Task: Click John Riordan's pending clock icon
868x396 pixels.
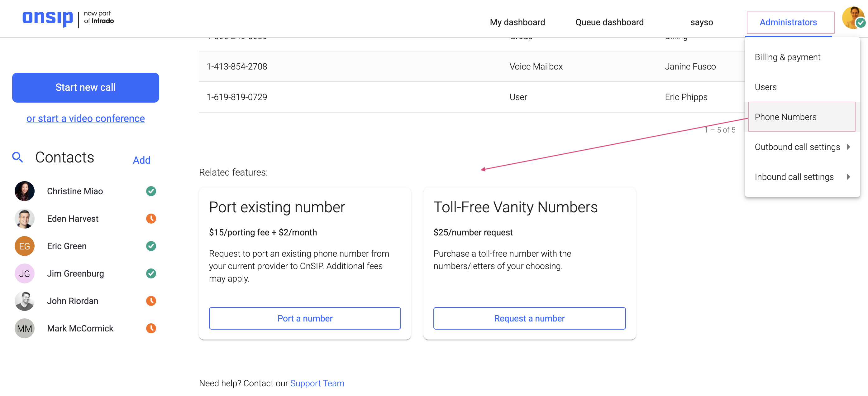Action: 151,301
